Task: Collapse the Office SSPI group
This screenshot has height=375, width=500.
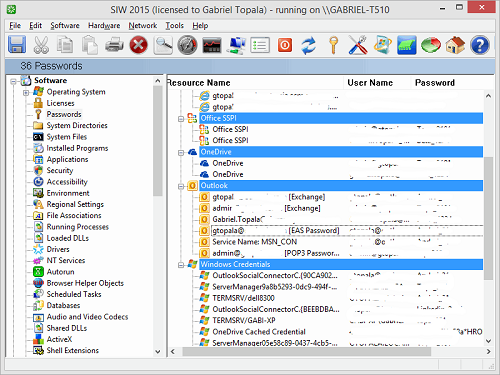Action: pos(181,119)
